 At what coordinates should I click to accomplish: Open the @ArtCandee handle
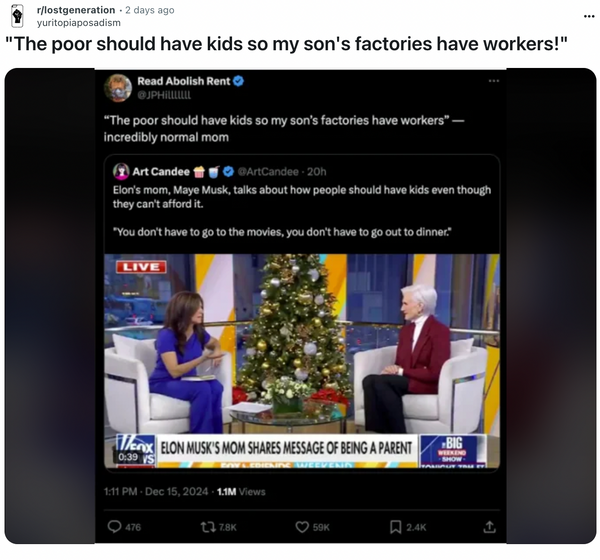click(268, 172)
